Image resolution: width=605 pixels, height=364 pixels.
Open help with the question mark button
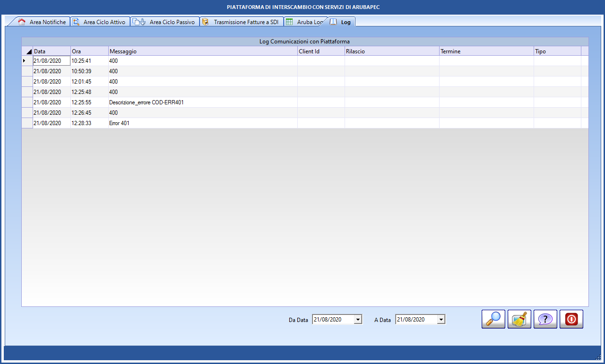[545, 319]
